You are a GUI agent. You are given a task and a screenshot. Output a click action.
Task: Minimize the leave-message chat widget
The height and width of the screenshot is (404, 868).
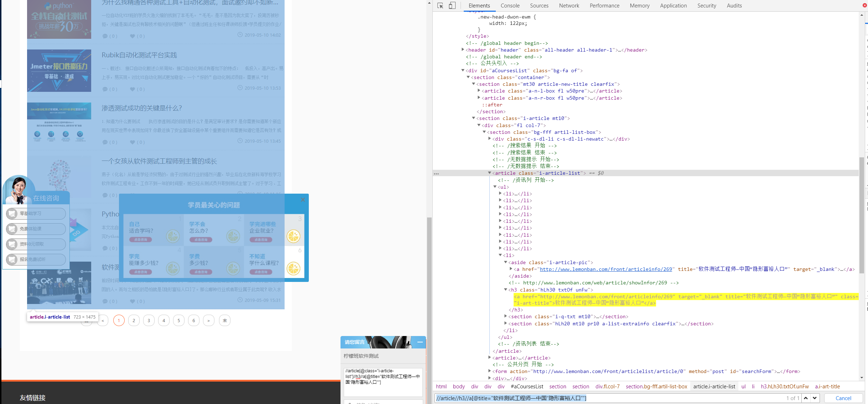point(420,342)
